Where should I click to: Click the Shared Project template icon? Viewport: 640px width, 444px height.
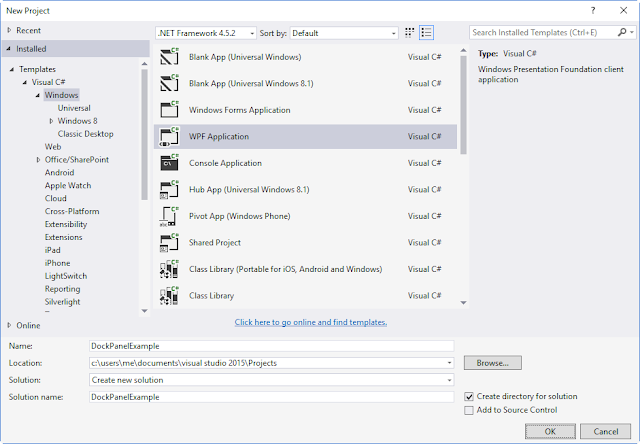point(169,242)
